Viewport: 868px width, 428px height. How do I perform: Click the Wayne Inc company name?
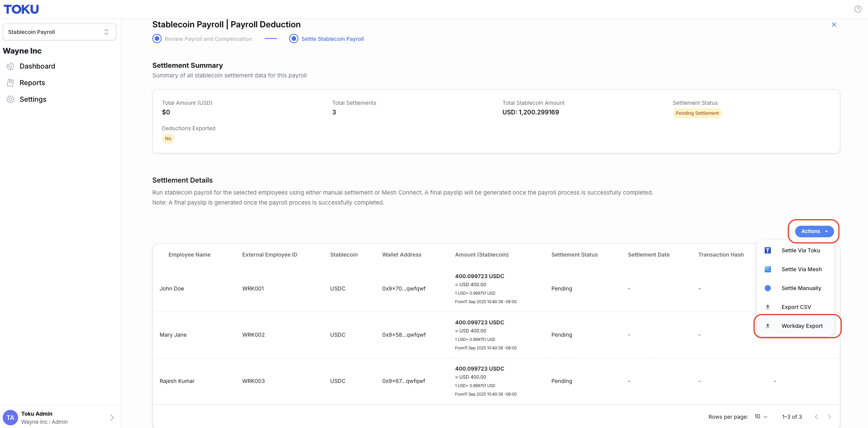point(22,51)
